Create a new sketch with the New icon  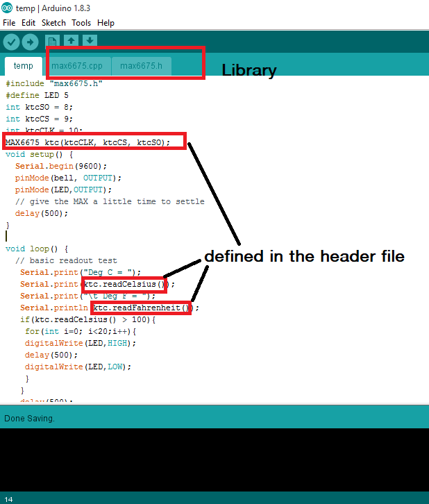[x=52, y=41]
